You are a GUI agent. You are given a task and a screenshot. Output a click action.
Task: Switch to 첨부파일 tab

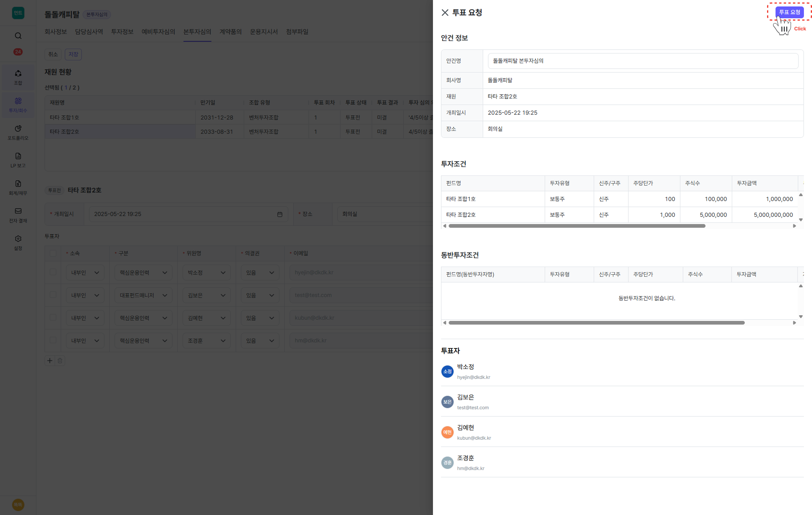297,32
